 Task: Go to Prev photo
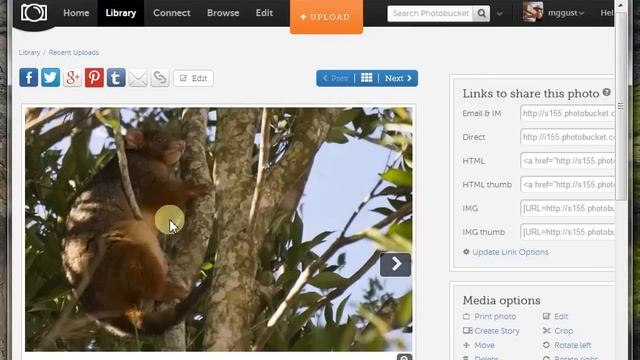coord(336,78)
